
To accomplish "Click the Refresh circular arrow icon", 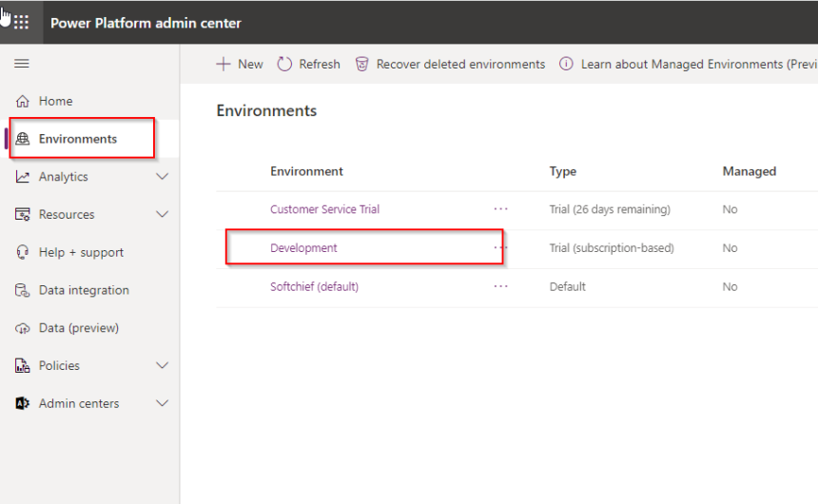I will [x=284, y=64].
